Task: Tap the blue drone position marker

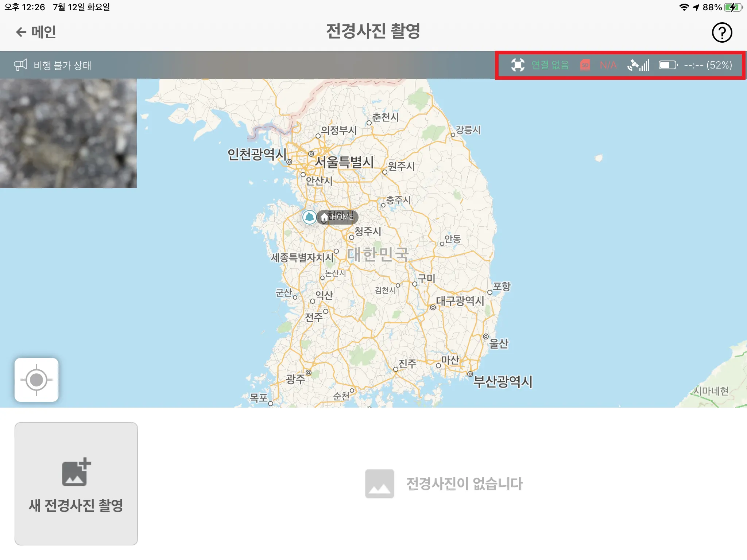Action: tap(309, 217)
